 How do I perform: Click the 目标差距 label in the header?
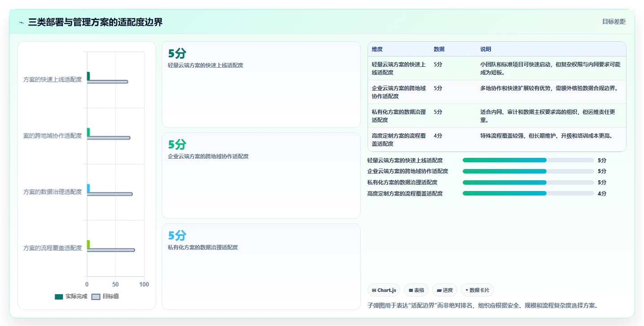[614, 22]
